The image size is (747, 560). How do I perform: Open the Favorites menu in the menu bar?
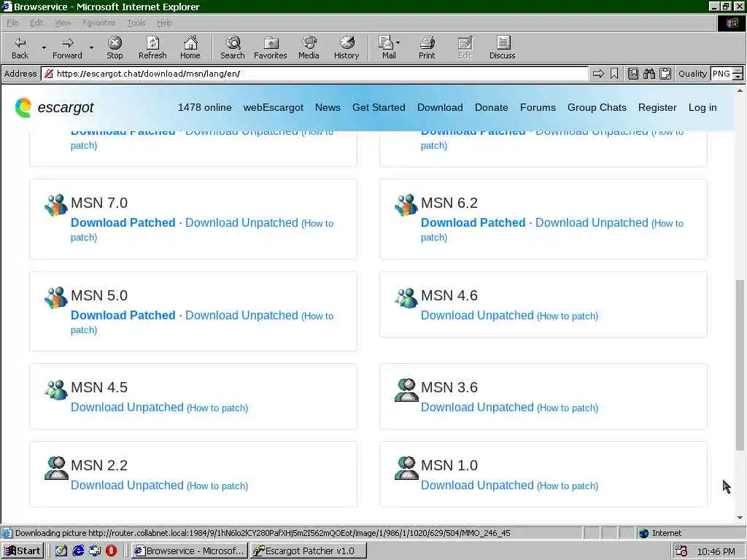coord(98,23)
